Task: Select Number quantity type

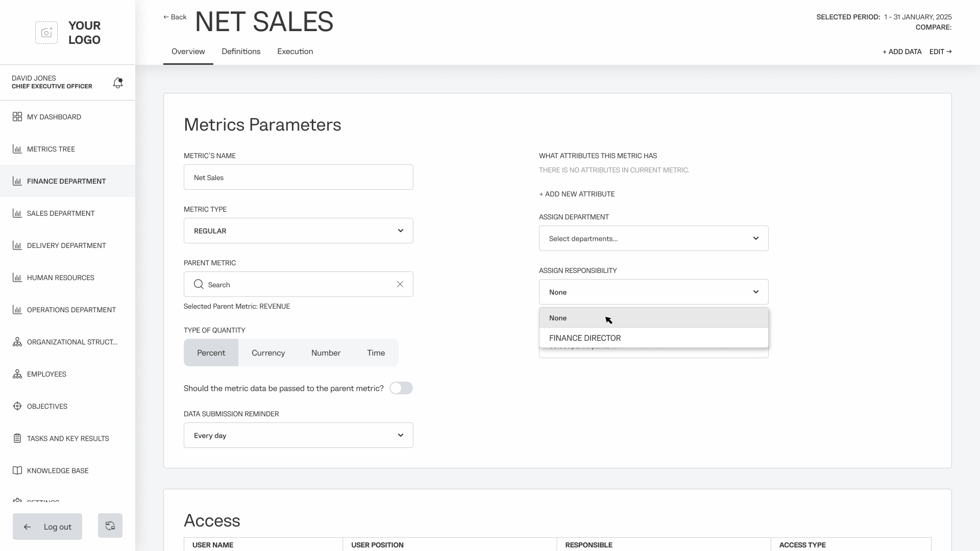Action: [326, 353]
